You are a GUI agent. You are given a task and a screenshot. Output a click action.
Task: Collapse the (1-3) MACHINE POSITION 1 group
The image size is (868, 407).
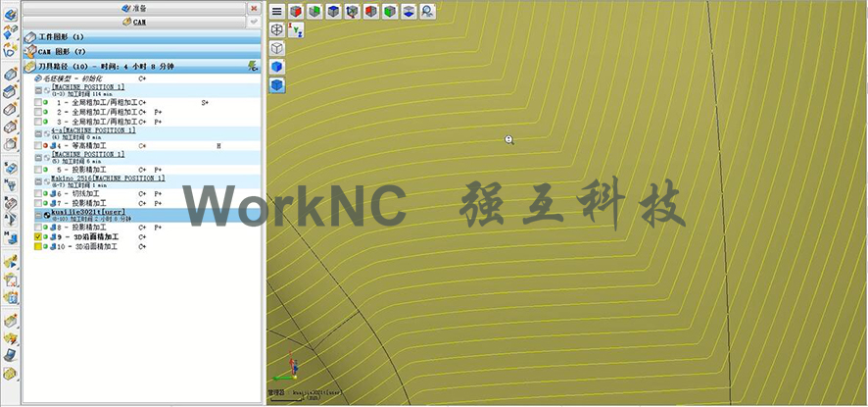pyautogui.click(x=38, y=90)
